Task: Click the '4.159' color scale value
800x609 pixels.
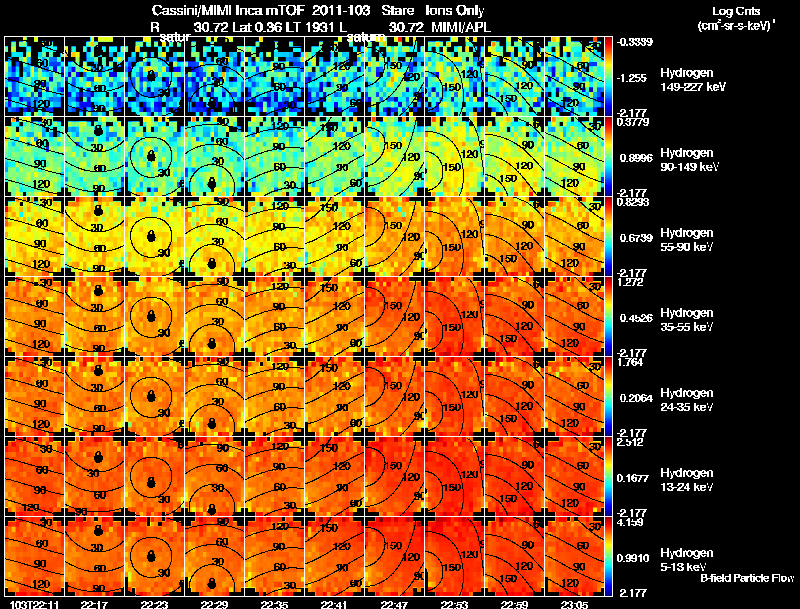Action: [x=630, y=522]
